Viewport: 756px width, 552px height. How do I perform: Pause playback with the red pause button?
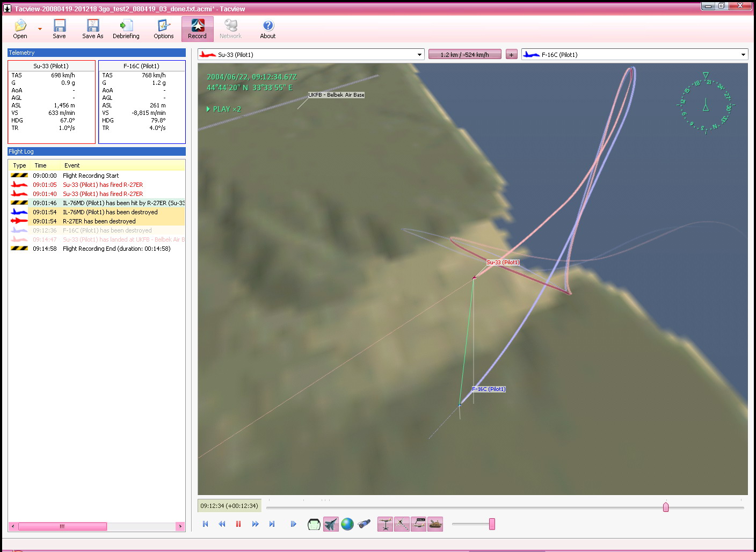(238, 524)
